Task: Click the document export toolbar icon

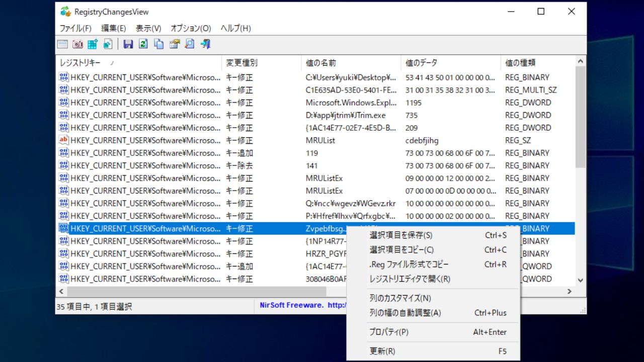Action: (x=108, y=44)
